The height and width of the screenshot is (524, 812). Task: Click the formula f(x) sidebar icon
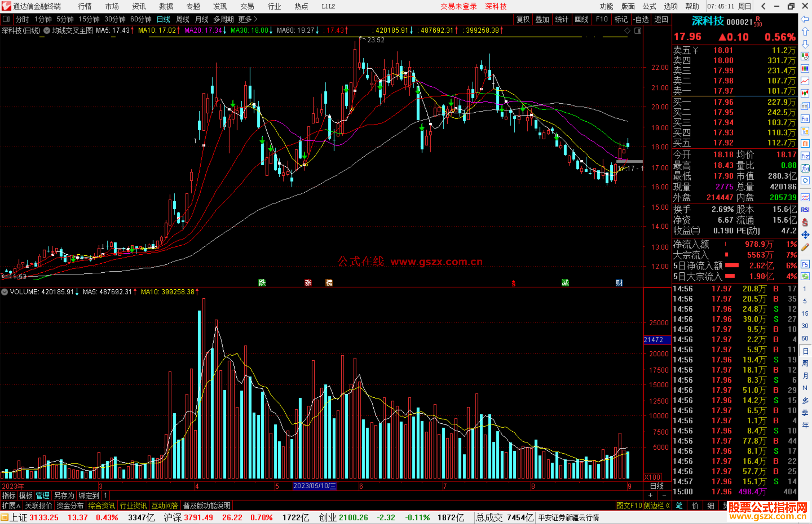click(805, 168)
